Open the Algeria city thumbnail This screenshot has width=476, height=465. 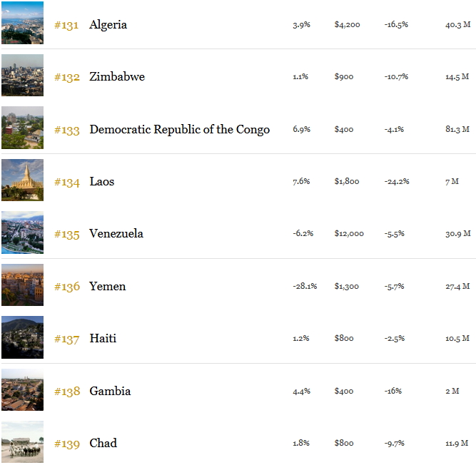[22, 23]
